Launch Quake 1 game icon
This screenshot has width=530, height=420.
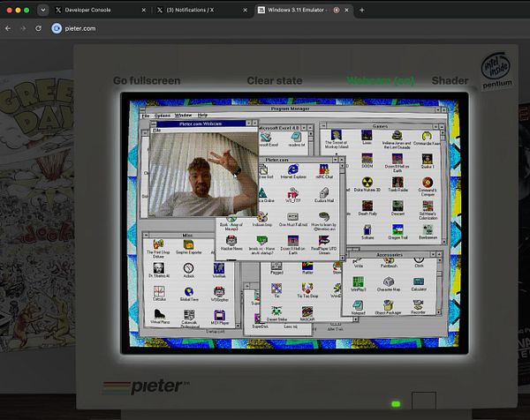428,161
